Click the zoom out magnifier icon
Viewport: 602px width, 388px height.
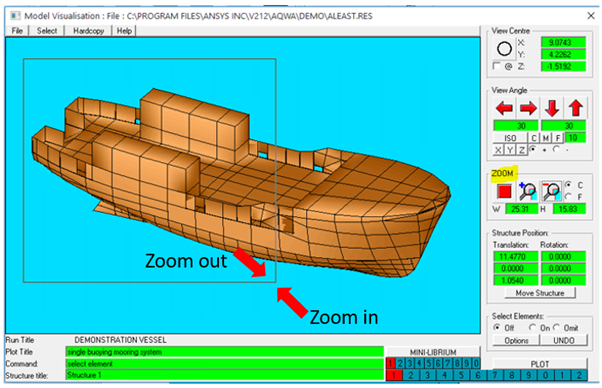tap(551, 191)
